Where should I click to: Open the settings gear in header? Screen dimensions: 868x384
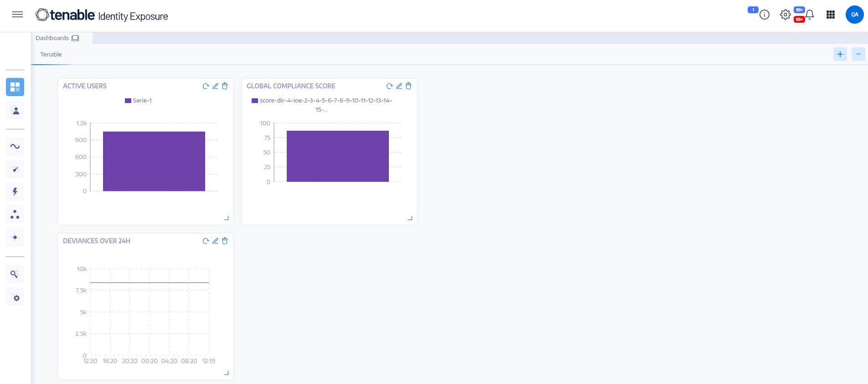tap(785, 15)
